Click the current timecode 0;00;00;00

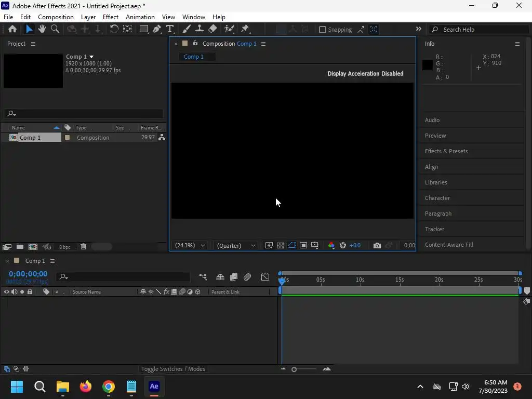coord(28,274)
